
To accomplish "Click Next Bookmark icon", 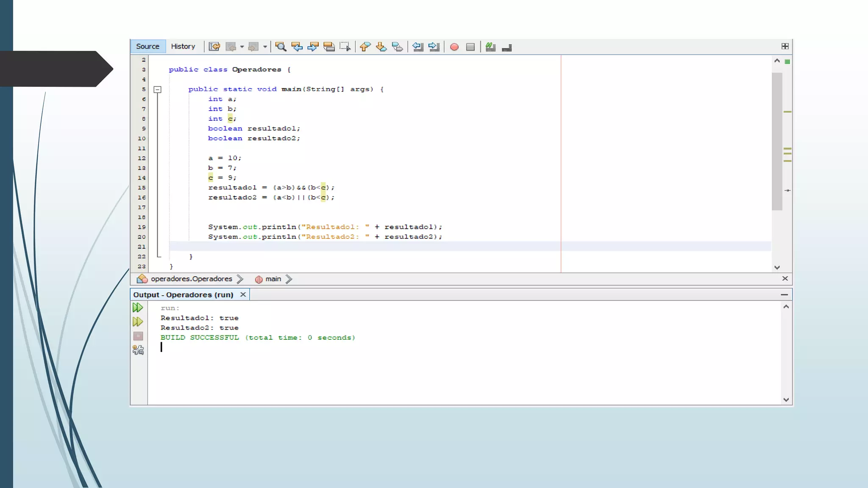I will click(381, 47).
